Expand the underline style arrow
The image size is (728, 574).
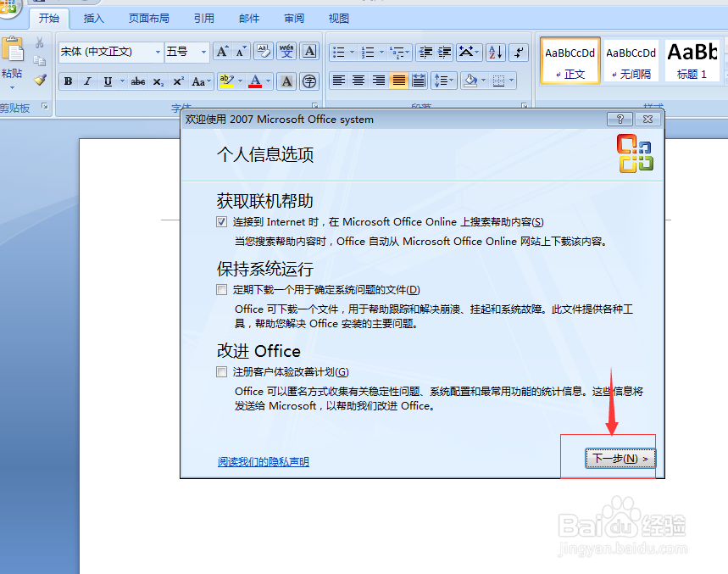tap(122, 81)
